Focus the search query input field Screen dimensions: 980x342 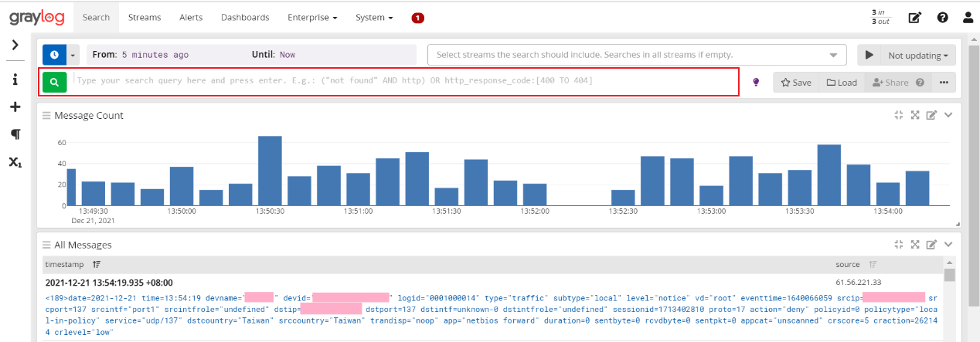click(x=403, y=81)
